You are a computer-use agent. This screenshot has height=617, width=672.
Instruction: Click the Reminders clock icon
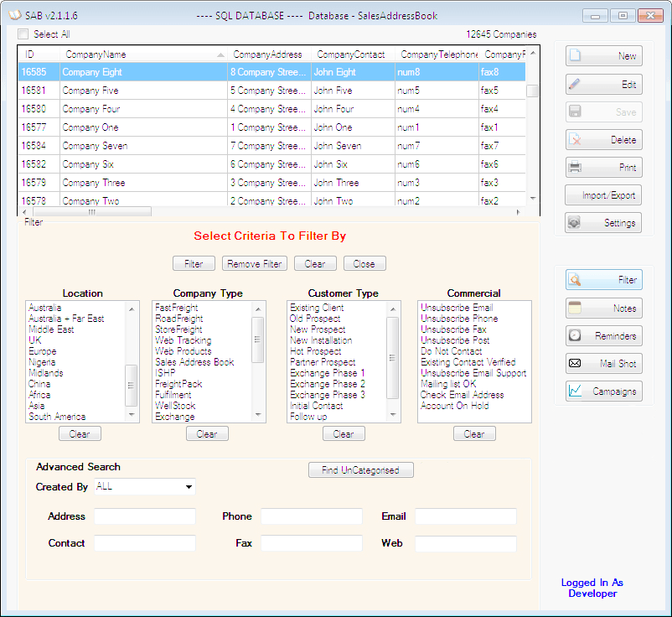coord(575,335)
